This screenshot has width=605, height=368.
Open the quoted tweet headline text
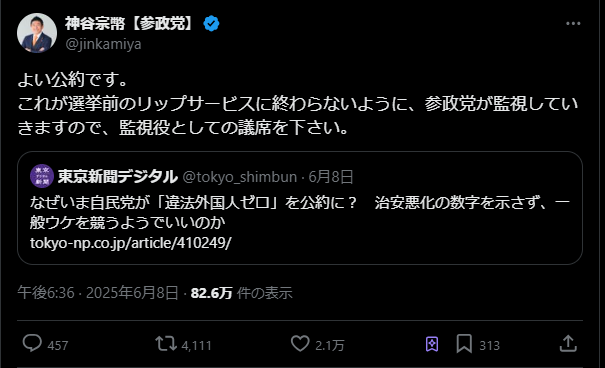pos(300,212)
